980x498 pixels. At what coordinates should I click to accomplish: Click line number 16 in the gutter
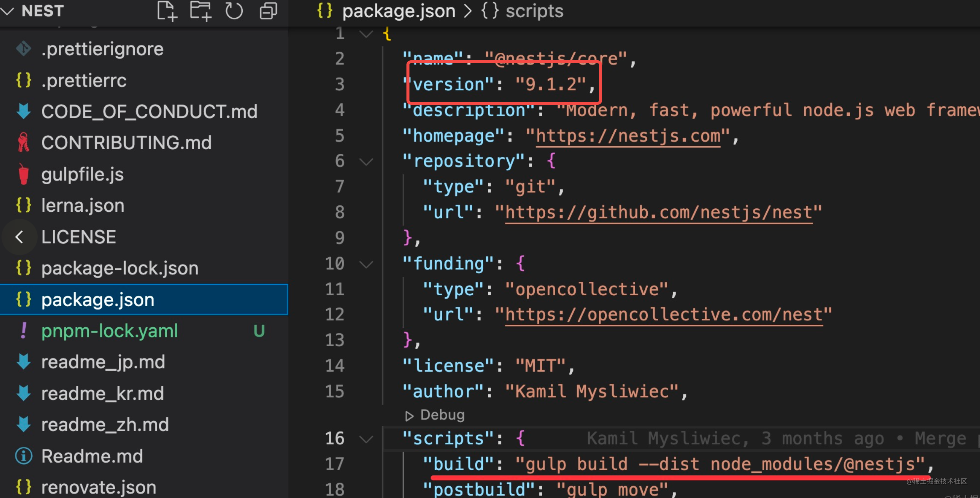335,438
